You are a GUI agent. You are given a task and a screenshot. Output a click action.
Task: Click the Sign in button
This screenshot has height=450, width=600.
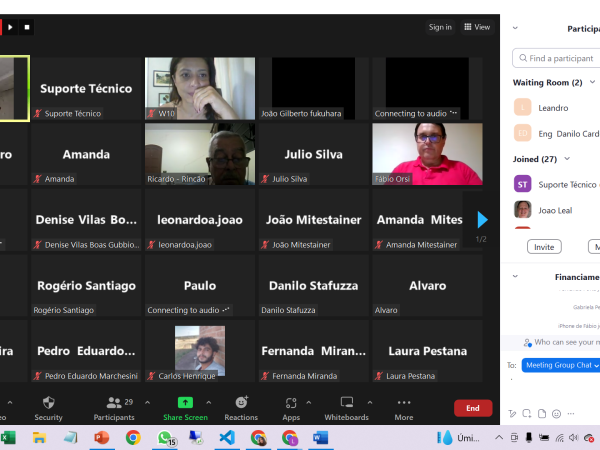pyautogui.click(x=440, y=27)
